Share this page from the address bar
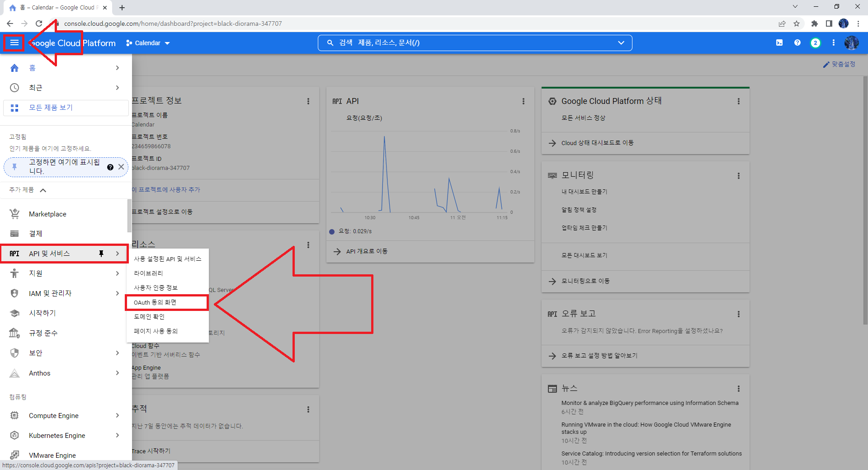Image resolution: width=868 pixels, height=470 pixels. click(x=782, y=23)
